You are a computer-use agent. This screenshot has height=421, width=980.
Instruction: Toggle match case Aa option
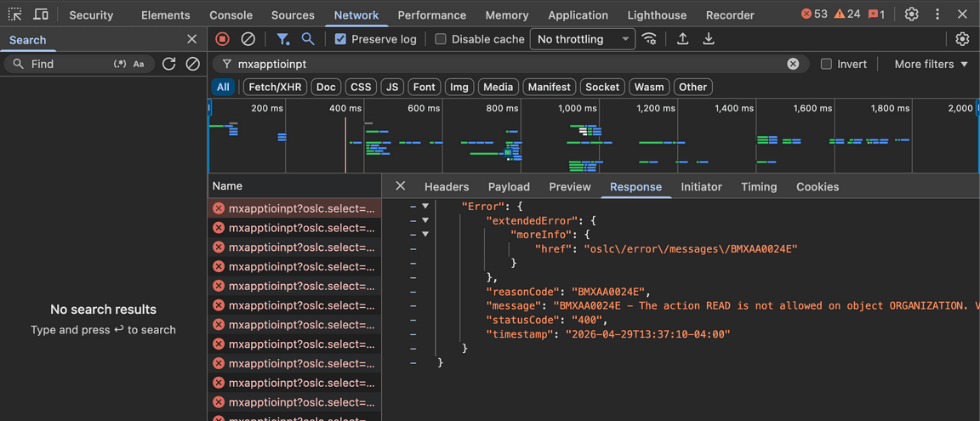139,64
